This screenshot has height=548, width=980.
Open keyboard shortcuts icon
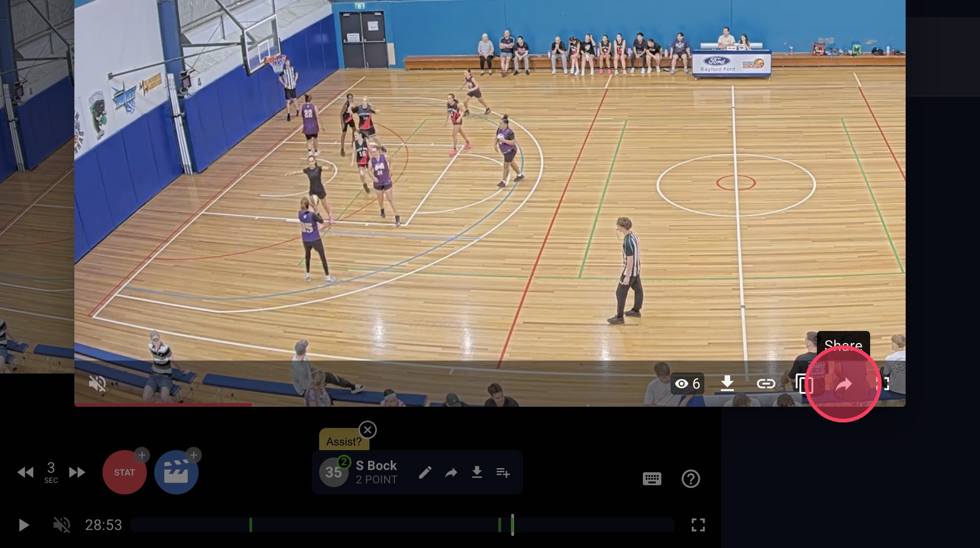click(x=652, y=479)
